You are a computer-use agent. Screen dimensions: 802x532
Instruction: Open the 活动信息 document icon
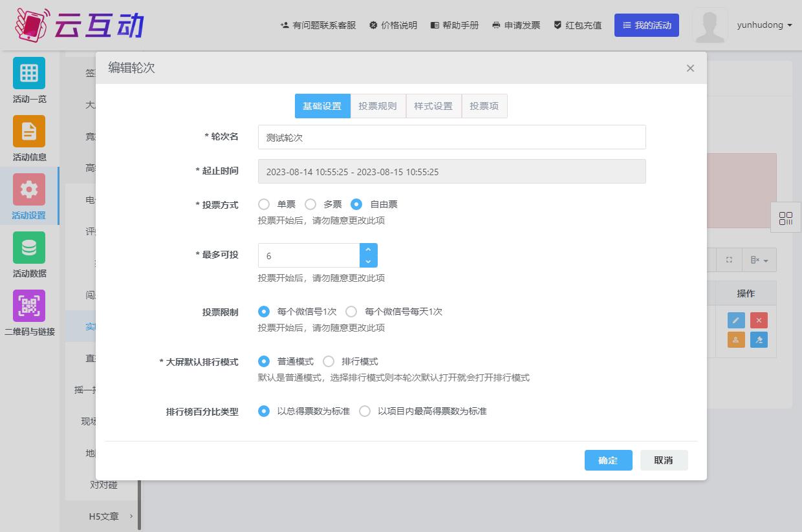point(29,131)
